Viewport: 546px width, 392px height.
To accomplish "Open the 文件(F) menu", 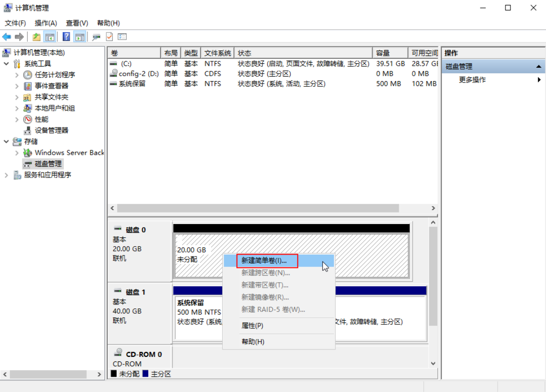I will (x=15, y=23).
